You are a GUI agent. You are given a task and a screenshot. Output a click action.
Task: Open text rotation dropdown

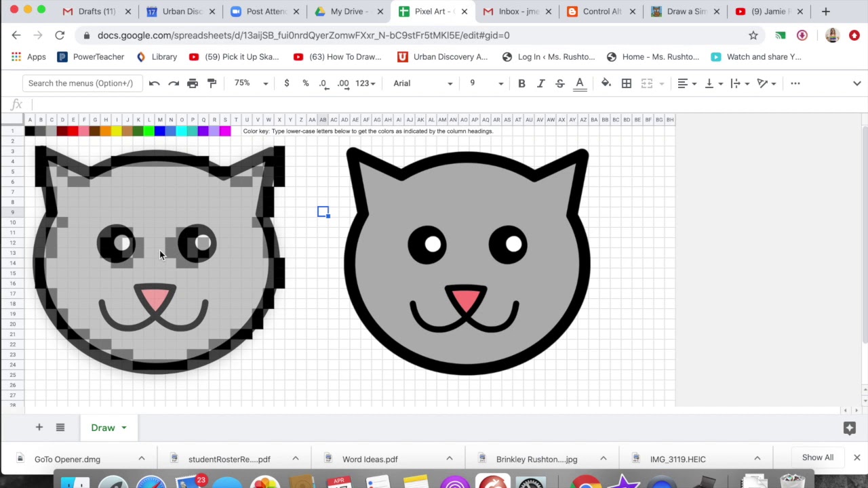click(x=766, y=83)
